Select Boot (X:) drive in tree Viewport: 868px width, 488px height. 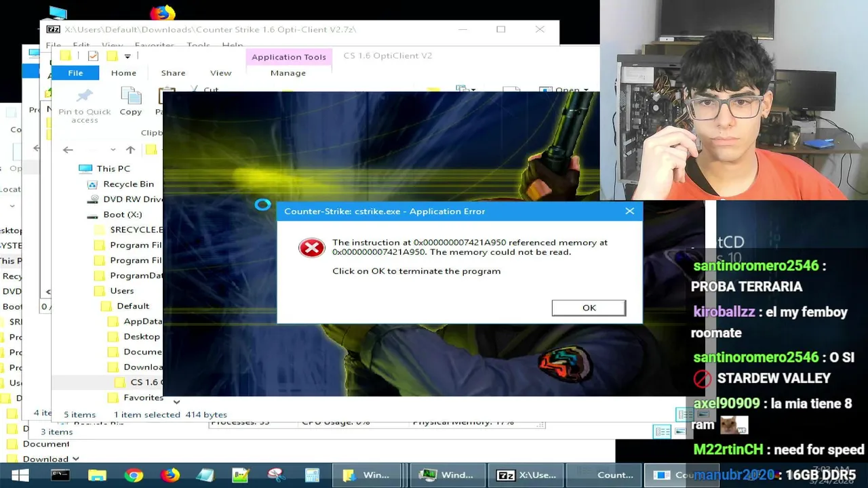(x=122, y=214)
